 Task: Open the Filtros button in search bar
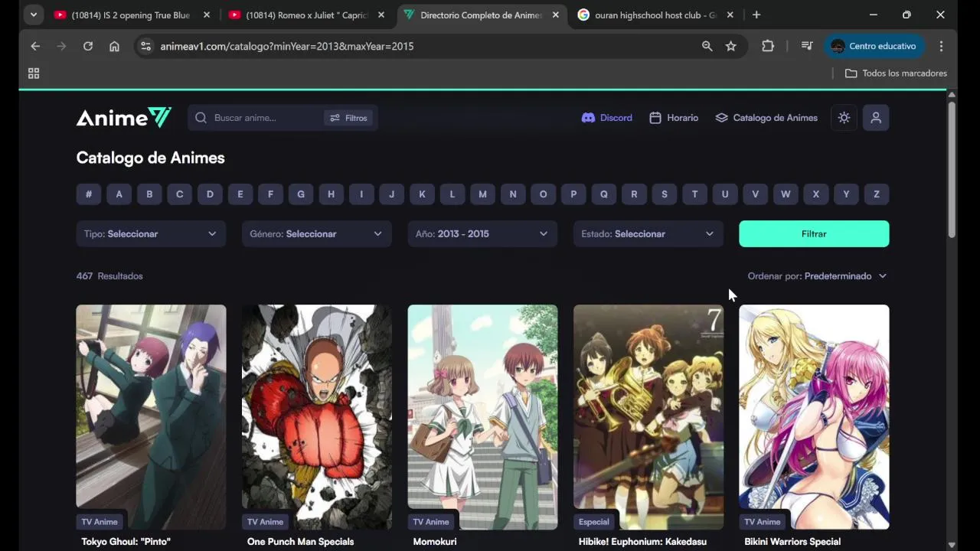[x=348, y=118]
